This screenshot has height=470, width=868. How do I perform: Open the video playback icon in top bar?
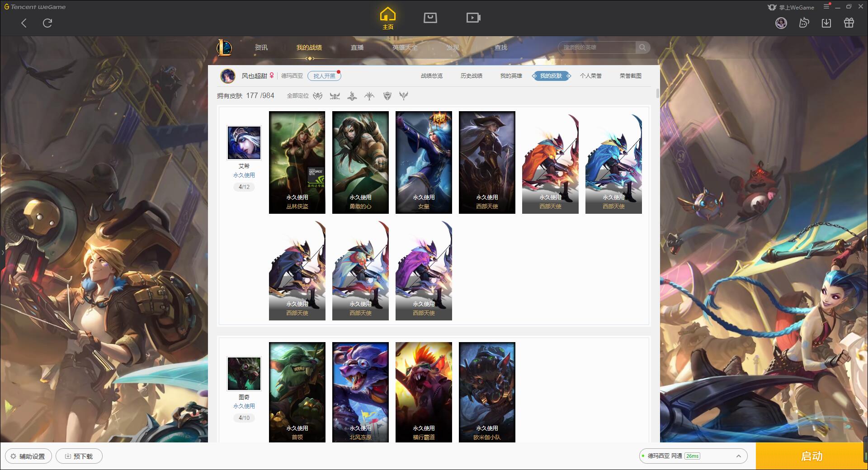coord(473,18)
